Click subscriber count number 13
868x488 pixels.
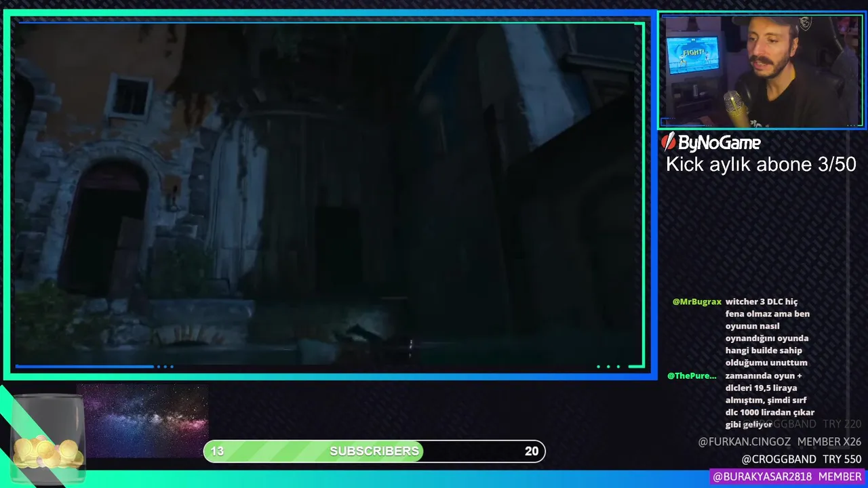pyautogui.click(x=217, y=451)
